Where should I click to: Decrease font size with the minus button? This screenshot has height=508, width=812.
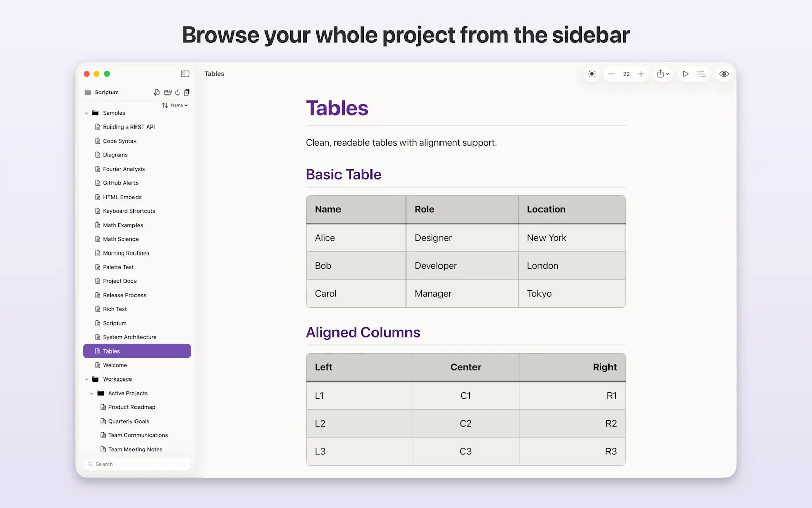(612, 74)
